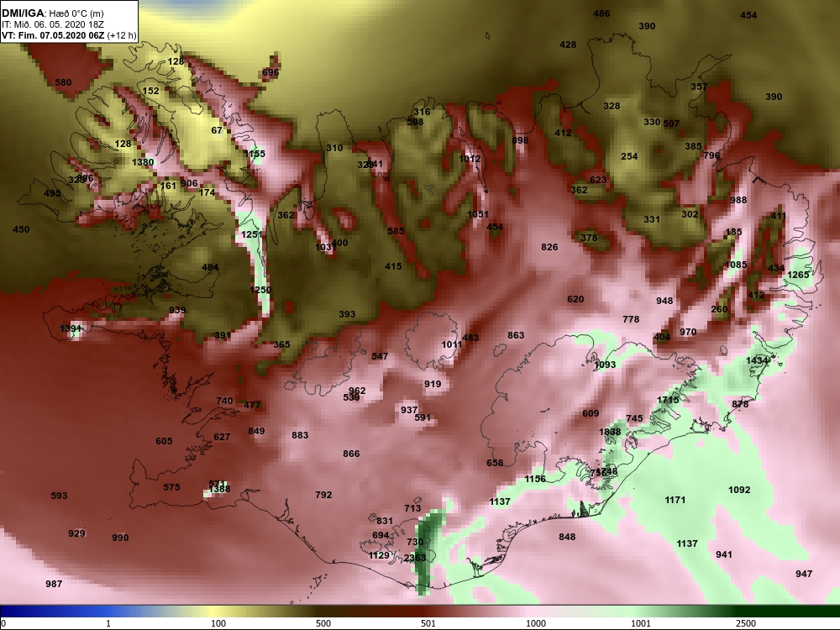Click the 1251 label
The height and width of the screenshot is (630, 840).
[x=252, y=234]
